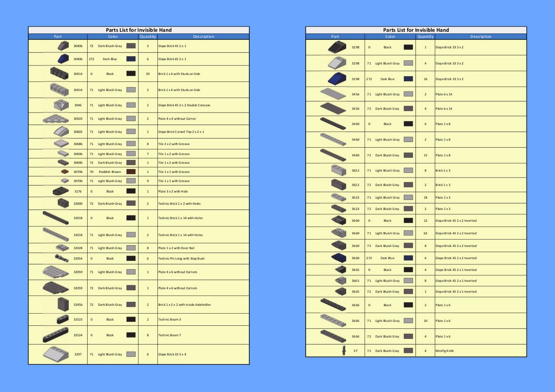Viewport: 555px width, 392px height.
Task: Click the light bluish gray 3622 brick image
Action: 339,170
